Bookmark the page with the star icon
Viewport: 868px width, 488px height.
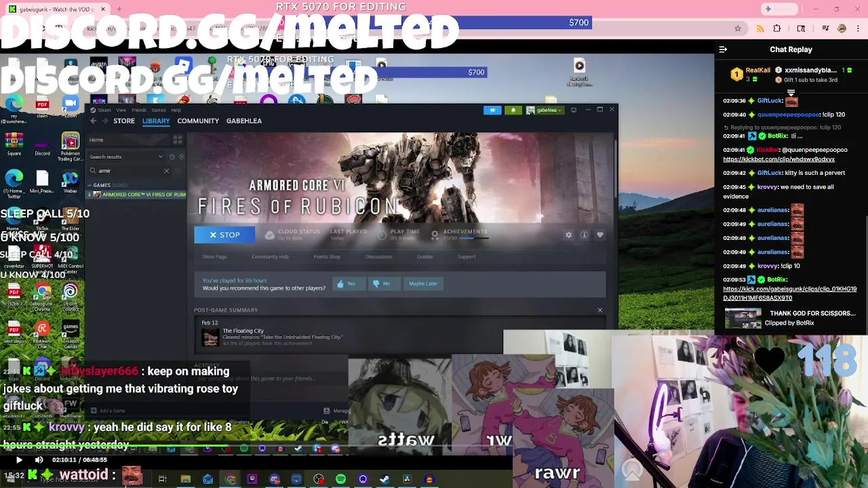[x=738, y=28]
